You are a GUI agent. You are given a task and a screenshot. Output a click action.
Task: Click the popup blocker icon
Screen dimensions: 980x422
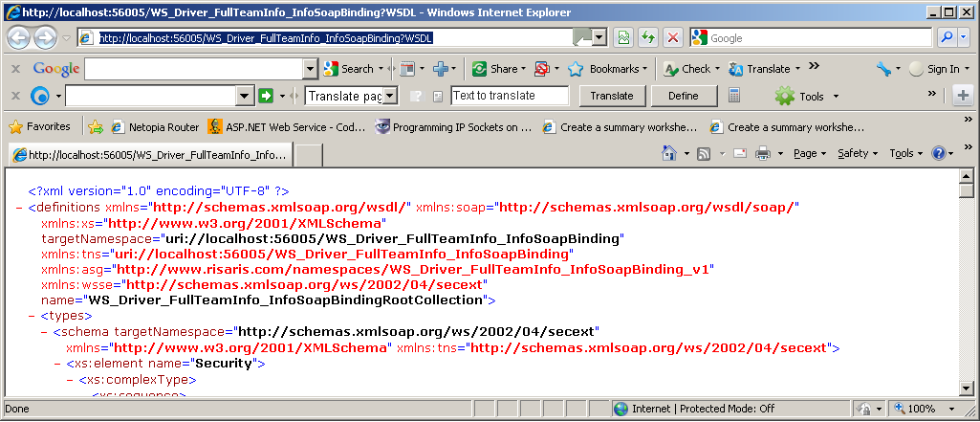click(542, 69)
